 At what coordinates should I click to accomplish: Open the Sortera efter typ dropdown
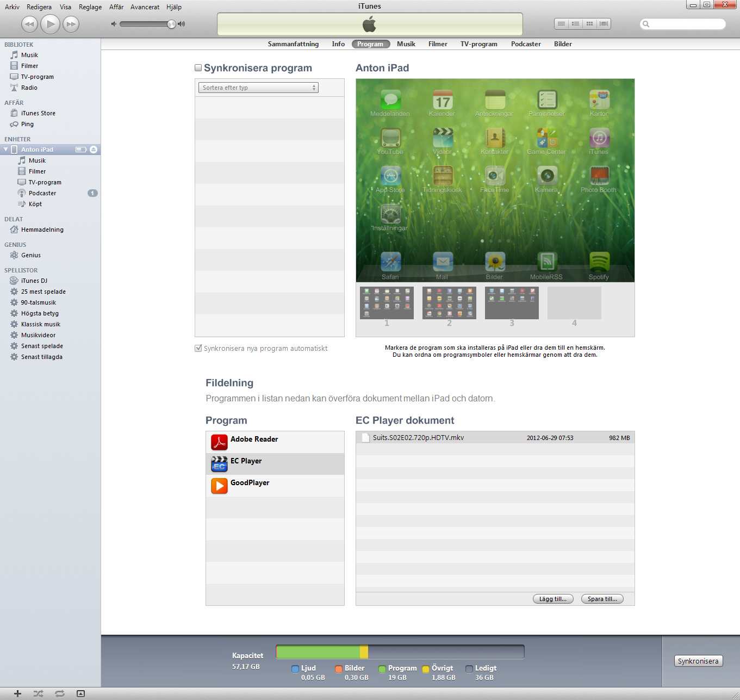tap(258, 88)
